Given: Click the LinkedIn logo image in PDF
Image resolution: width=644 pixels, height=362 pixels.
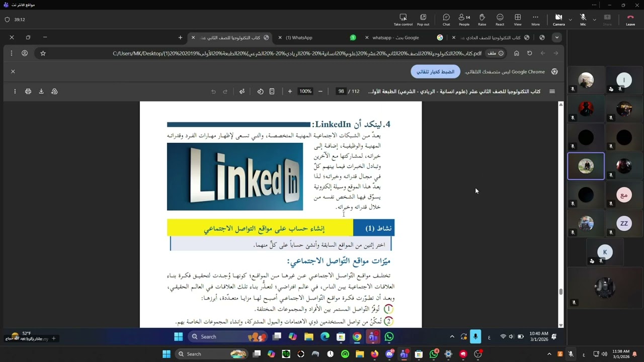Looking at the screenshot, I should click(x=235, y=176).
